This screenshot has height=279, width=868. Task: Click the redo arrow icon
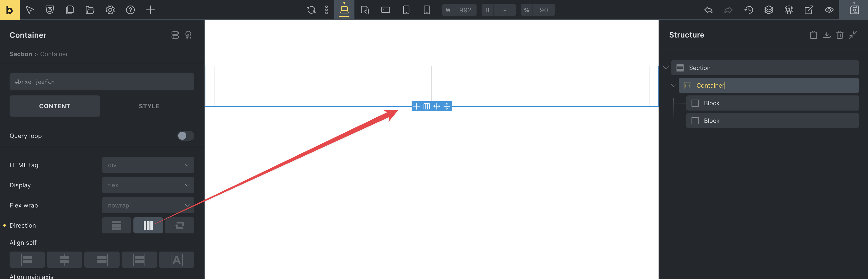click(729, 10)
